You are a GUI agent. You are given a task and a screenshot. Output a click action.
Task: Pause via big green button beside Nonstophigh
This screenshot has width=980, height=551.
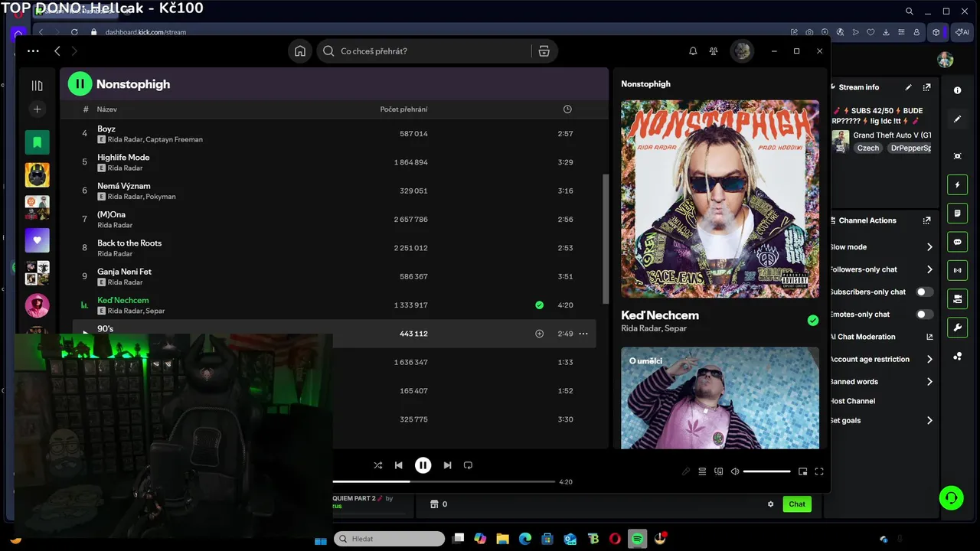(80, 83)
